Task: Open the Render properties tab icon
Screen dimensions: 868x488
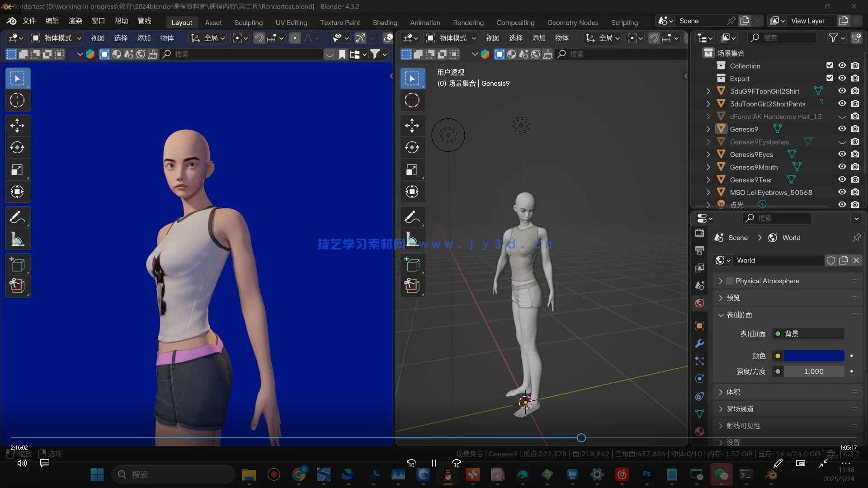Action: click(x=699, y=233)
